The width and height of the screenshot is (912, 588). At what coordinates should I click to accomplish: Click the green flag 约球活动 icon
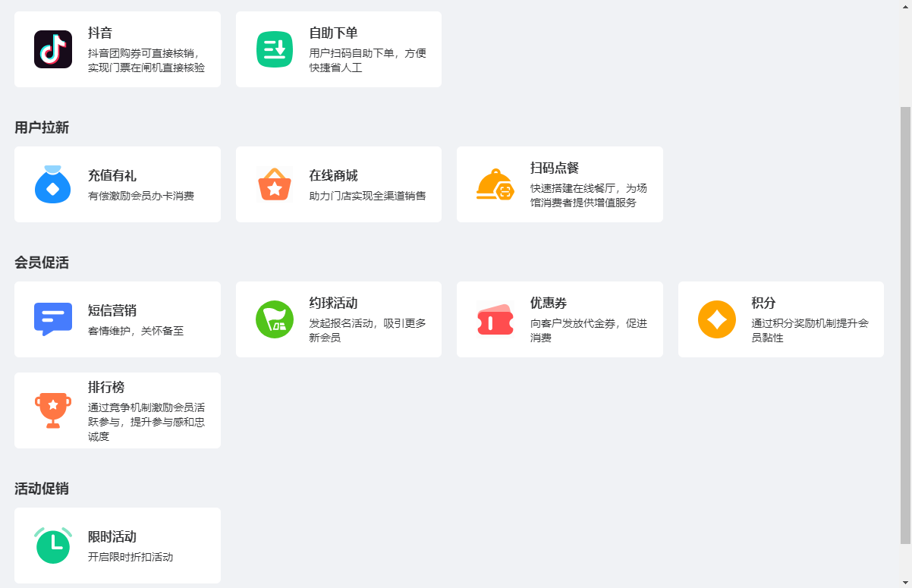point(274,319)
